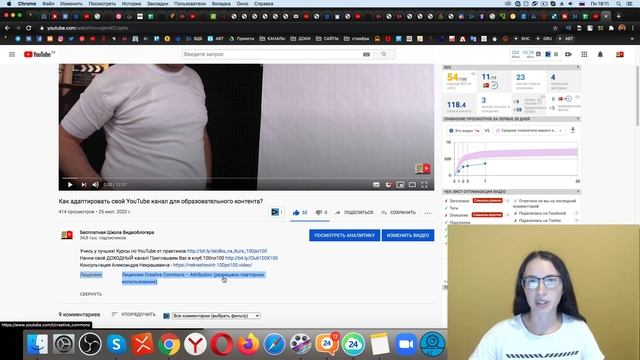Image resolution: width=640 pixels, height=360 pixels.
Task: Enter fullscreen video mode
Action: click(x=424, y=185)
